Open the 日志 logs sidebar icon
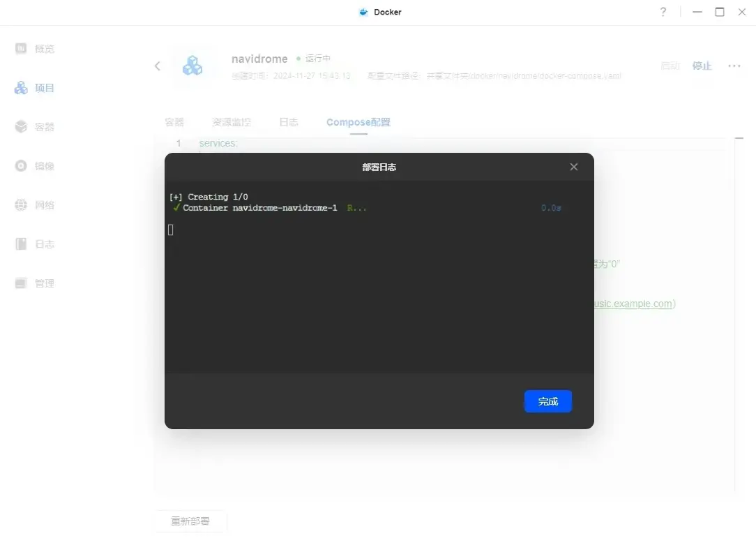The image size is (756, 552). pyautogui.click(x=21, y=244)
